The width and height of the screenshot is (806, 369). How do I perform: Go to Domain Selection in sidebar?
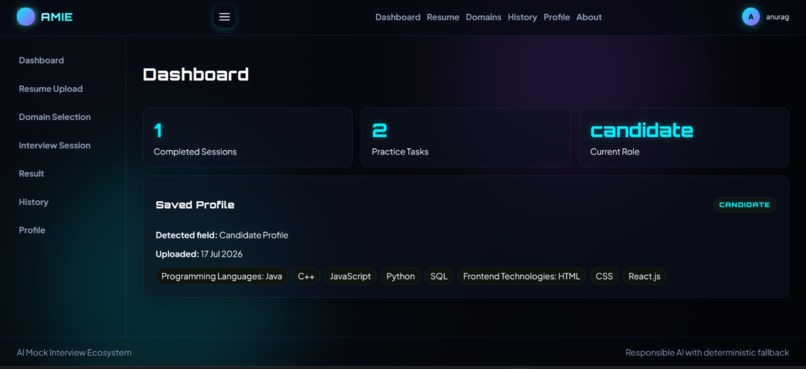tap(54, 117)
